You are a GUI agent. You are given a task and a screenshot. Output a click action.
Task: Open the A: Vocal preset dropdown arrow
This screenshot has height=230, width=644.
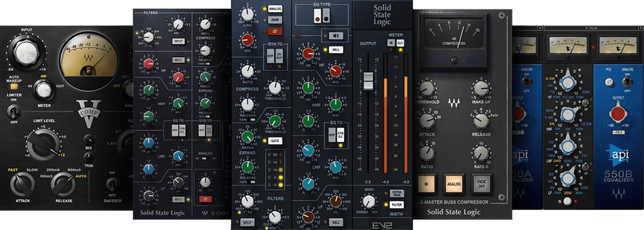point(641,28)
